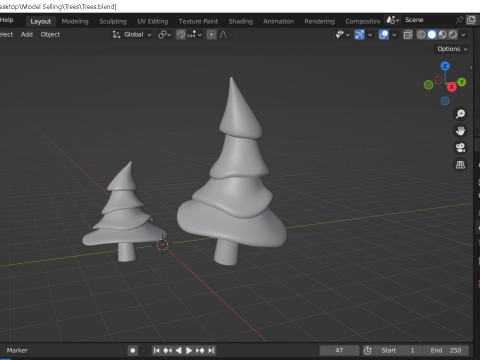Click the pan hand viewport icon

click(x=460, y=131)
